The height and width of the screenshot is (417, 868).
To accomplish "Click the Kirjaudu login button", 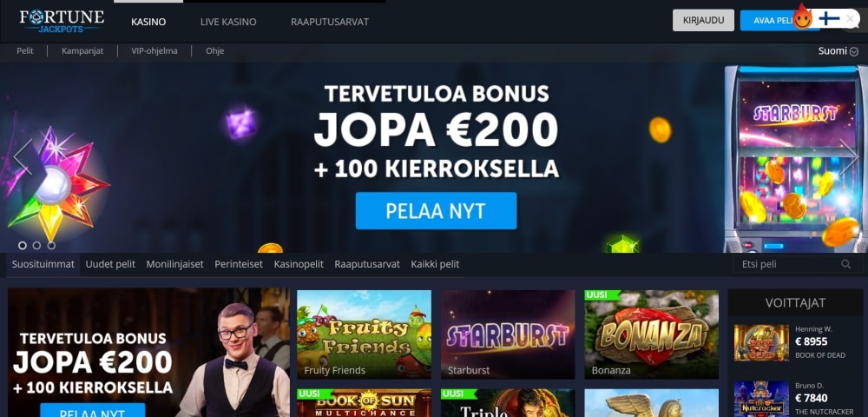I will 704,20.
